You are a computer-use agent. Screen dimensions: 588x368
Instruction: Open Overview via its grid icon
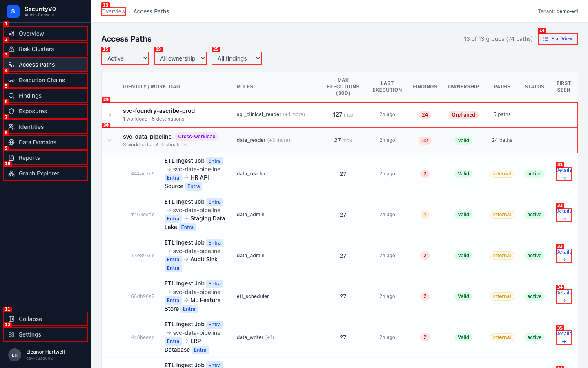(11, 34)
